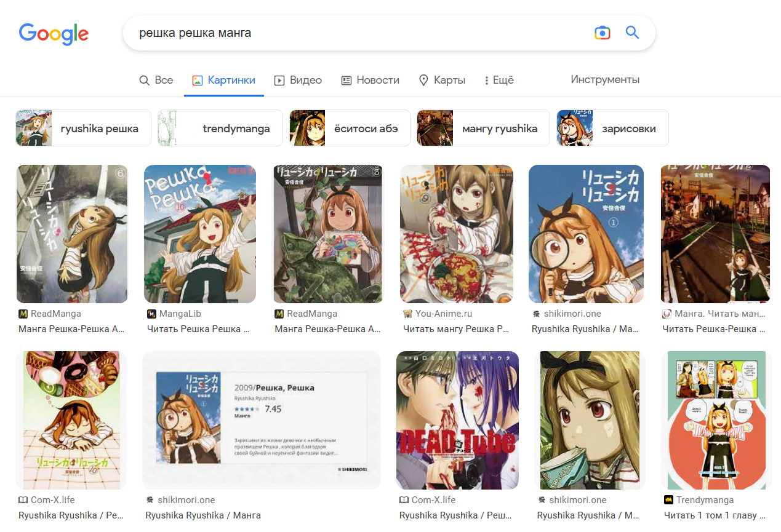Switch to the Все tab
The image size is (781, 532).
[x=156, y=80]
